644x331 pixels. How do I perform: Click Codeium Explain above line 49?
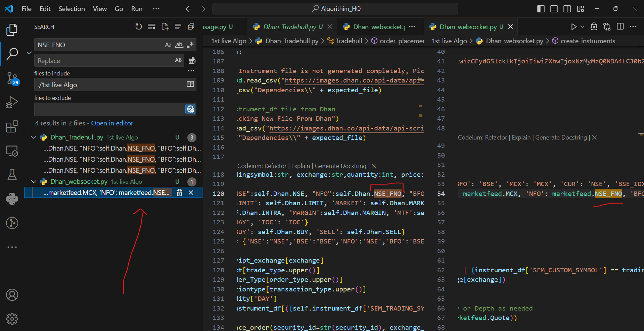point(521,137)
